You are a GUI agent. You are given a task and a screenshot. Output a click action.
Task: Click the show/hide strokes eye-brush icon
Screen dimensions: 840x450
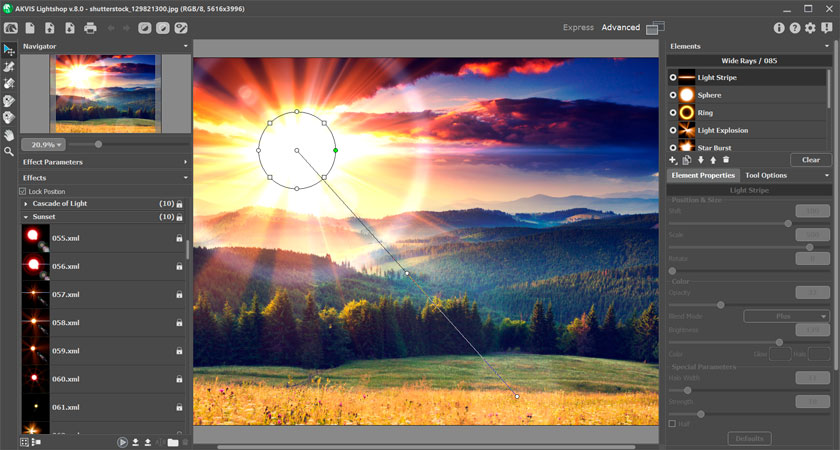(181, 28)
